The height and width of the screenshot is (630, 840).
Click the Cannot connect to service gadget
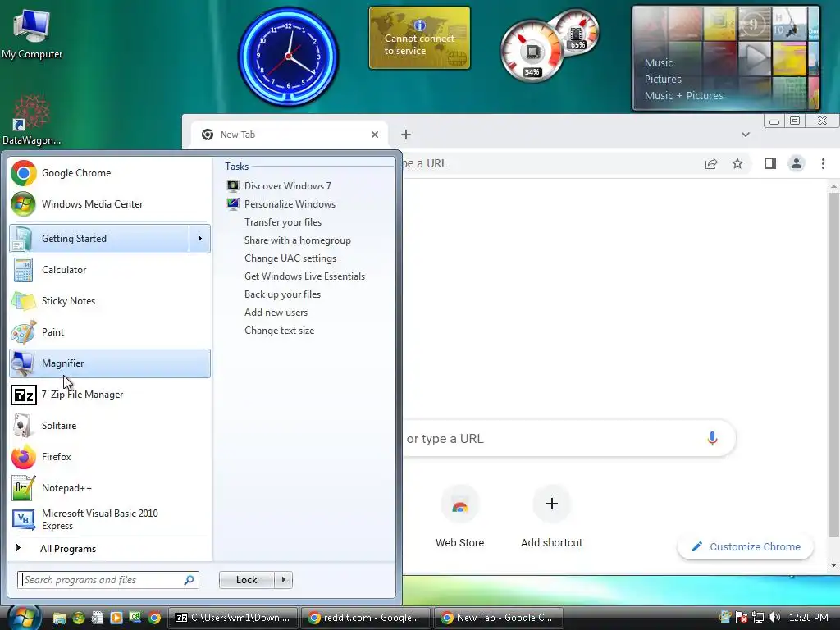[x=419, y=38]
